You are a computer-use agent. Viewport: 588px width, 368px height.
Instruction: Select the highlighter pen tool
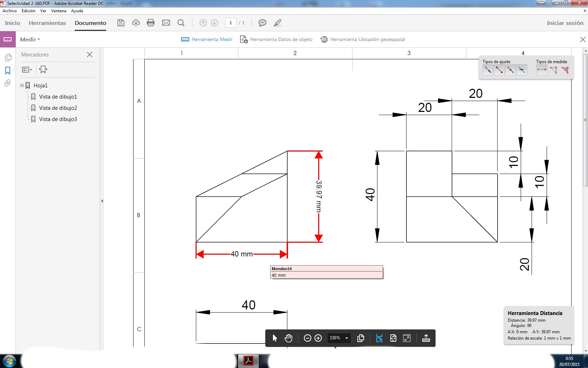point(278,23)
